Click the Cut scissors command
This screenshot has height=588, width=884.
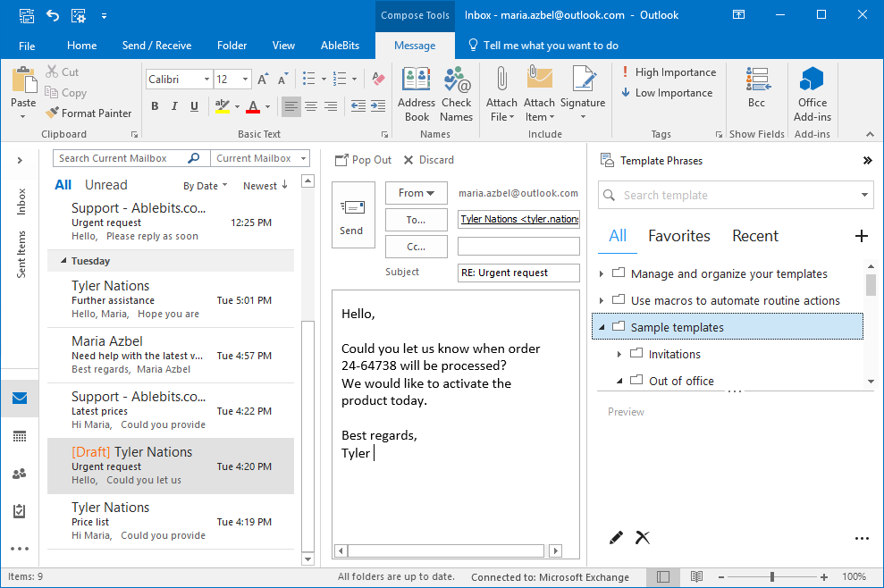click(62, 72)
